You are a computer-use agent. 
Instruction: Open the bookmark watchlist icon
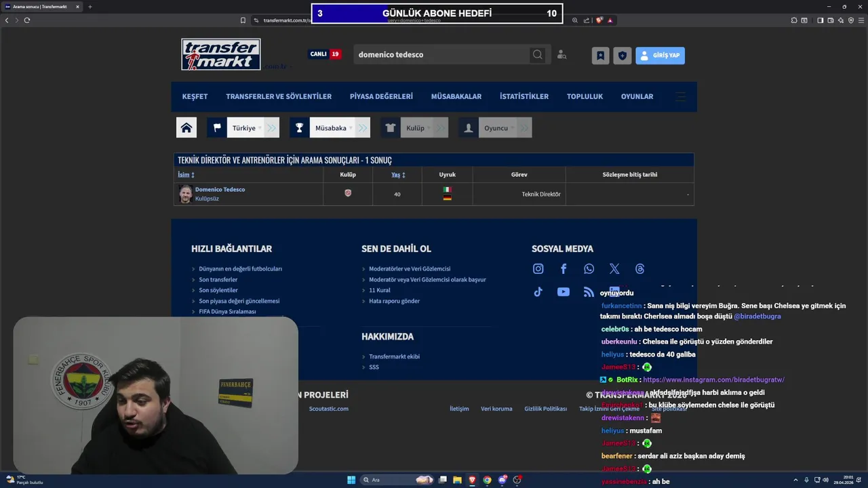[x=600, y=56]
